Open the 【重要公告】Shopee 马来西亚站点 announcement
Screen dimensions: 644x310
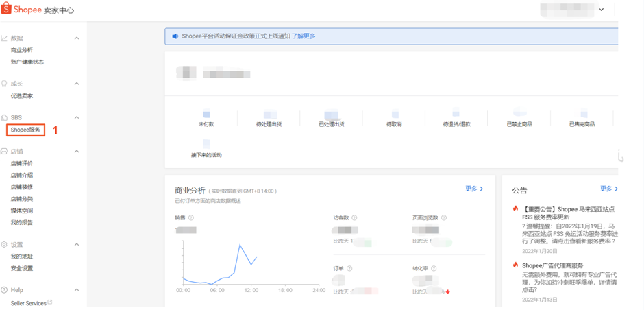(x=569, y=213)
